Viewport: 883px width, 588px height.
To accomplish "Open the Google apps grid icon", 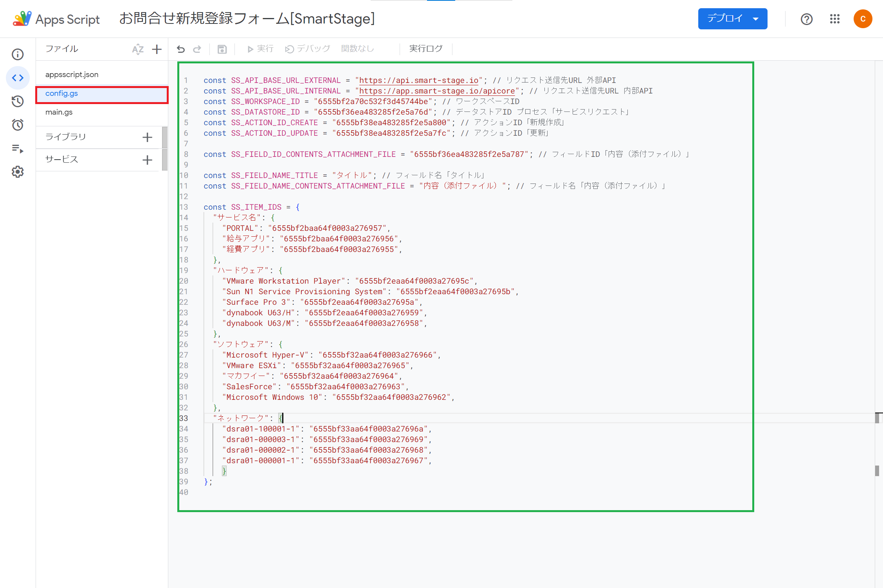I will [834, 19].
